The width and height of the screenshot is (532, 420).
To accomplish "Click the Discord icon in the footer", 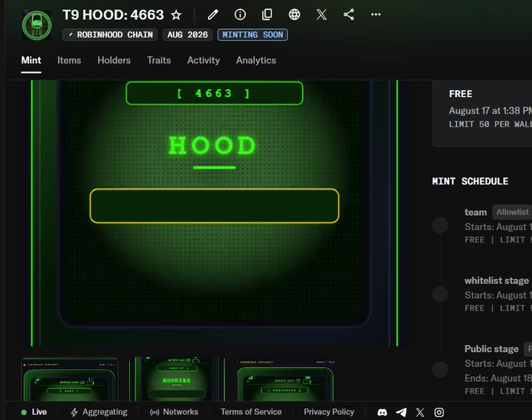I will click(x=383, y=412).
